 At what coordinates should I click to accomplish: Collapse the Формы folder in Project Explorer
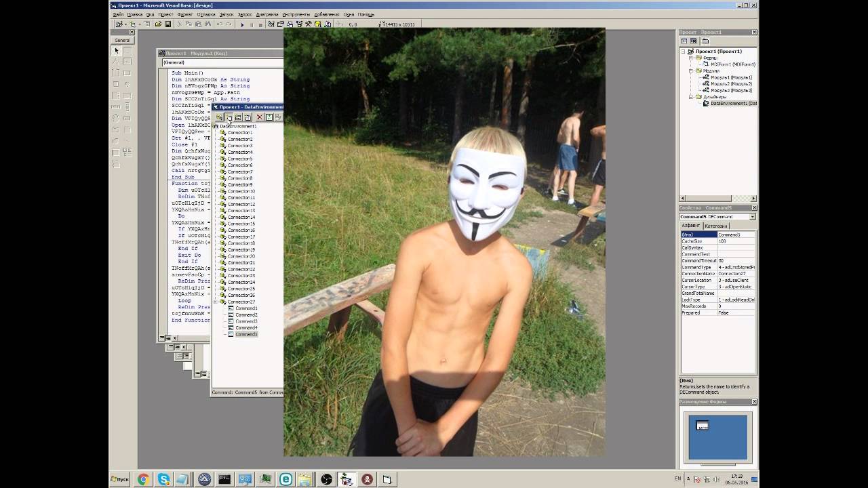[691, 58]
